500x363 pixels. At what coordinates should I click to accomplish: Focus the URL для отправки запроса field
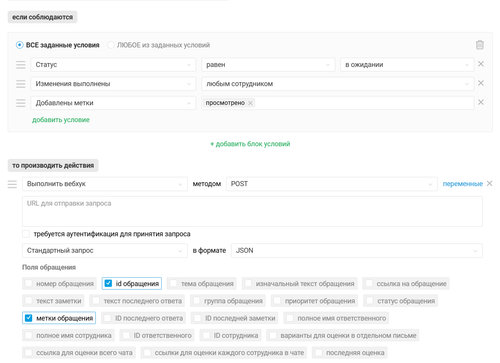[x=252, y=211]
